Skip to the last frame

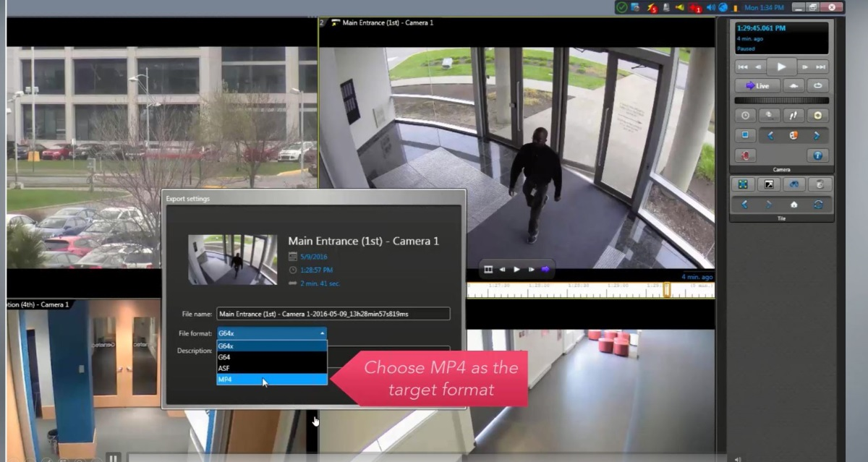click(821, 67)
